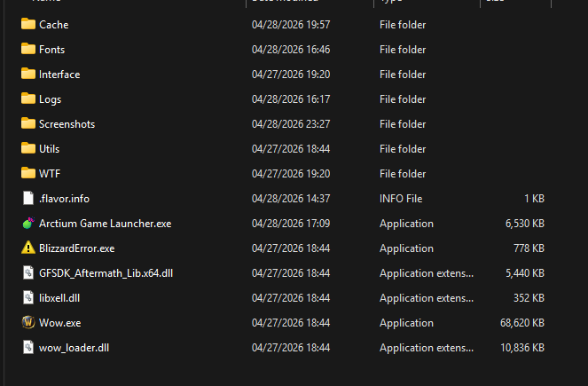The width and height of the screenshot is (588, 386).
Task: Click the libxell.dll file icon
Action: click(x=27, y=298)
